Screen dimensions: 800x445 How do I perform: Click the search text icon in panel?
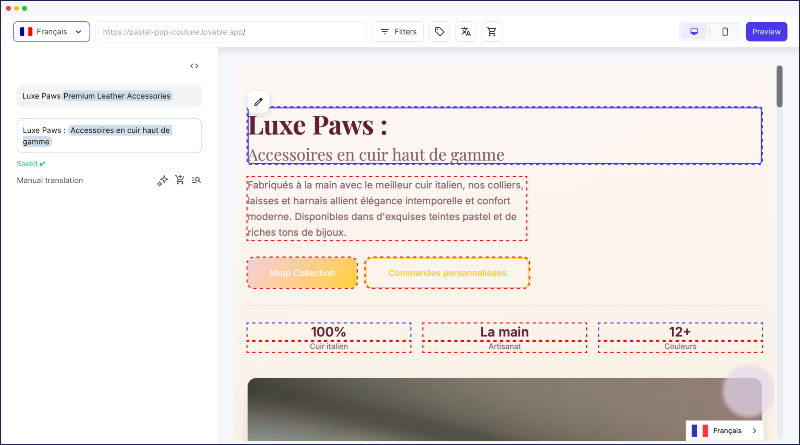[196, 180]
